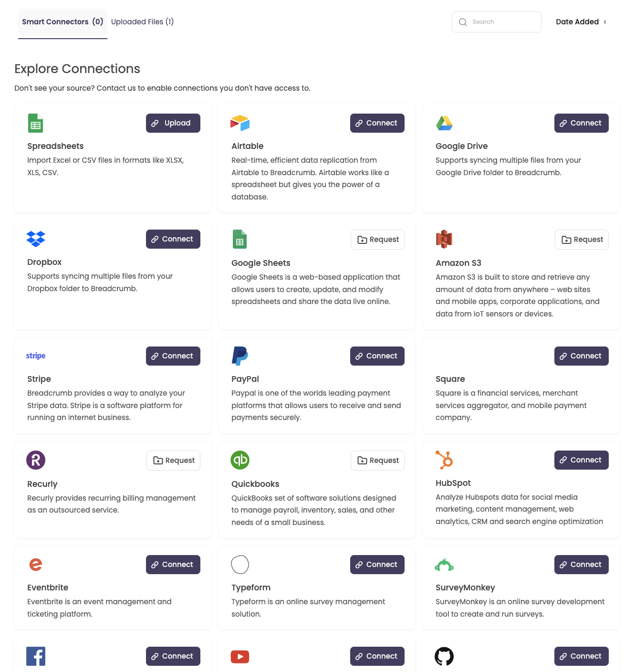Click the PayPal logo icon

tap(239, 356)
